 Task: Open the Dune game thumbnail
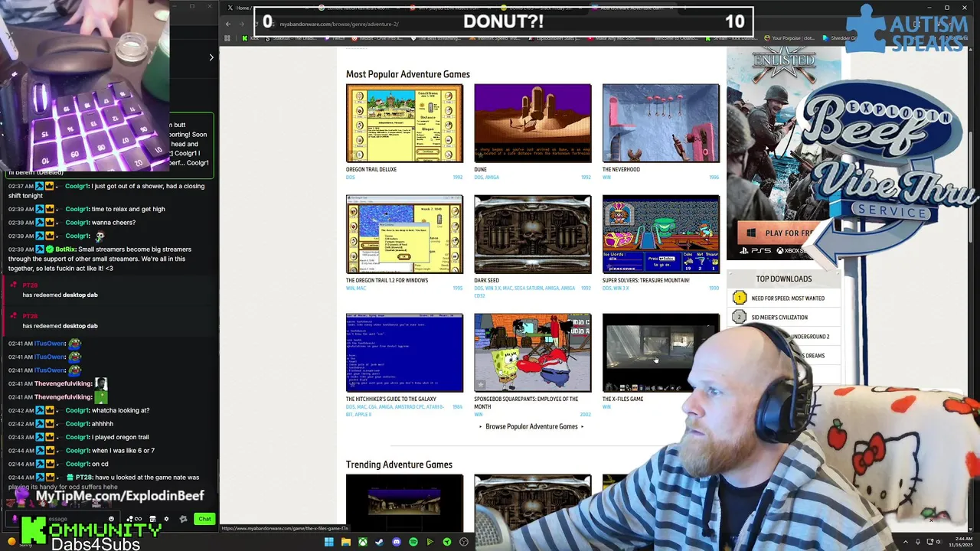tap(532, 123)
